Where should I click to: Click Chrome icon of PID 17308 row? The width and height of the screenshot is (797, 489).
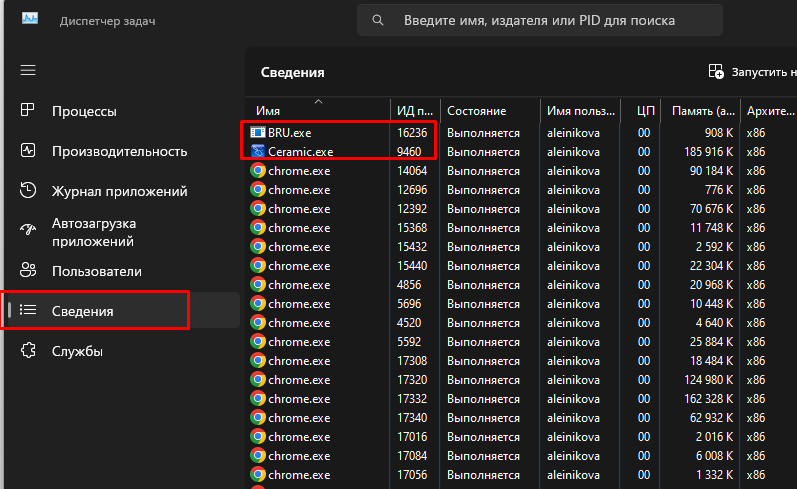[x=258, y=360]
